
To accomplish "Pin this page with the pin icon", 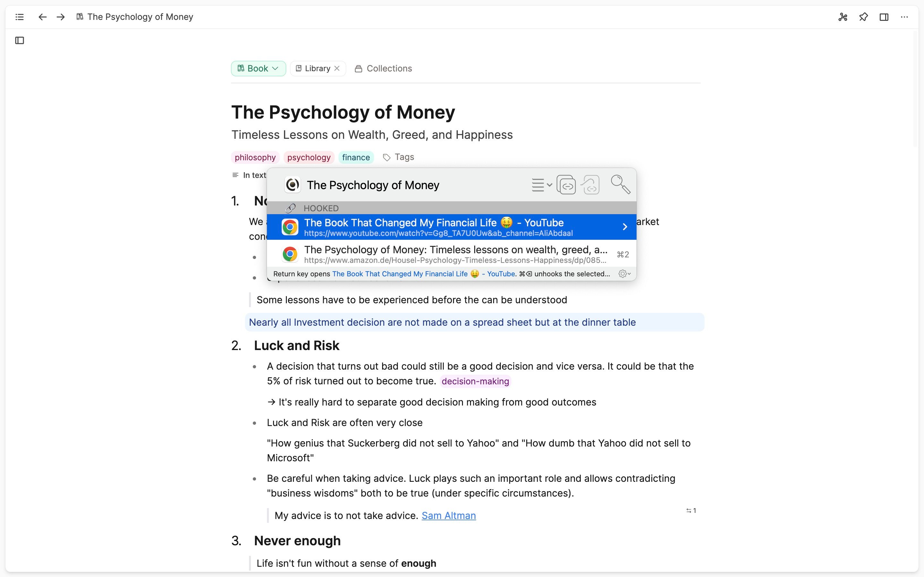I will 863,17.
